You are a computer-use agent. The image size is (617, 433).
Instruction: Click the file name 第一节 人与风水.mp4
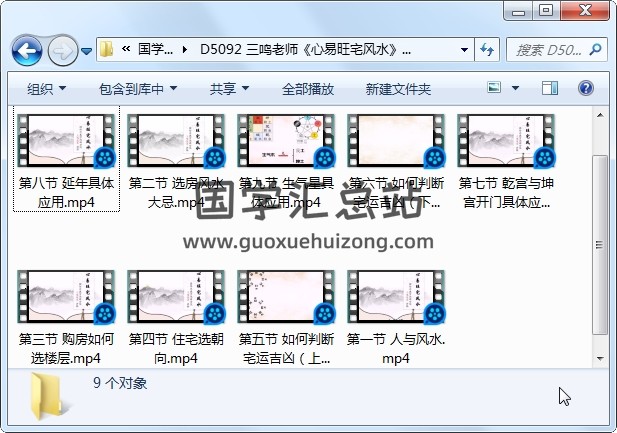point(396,349)
